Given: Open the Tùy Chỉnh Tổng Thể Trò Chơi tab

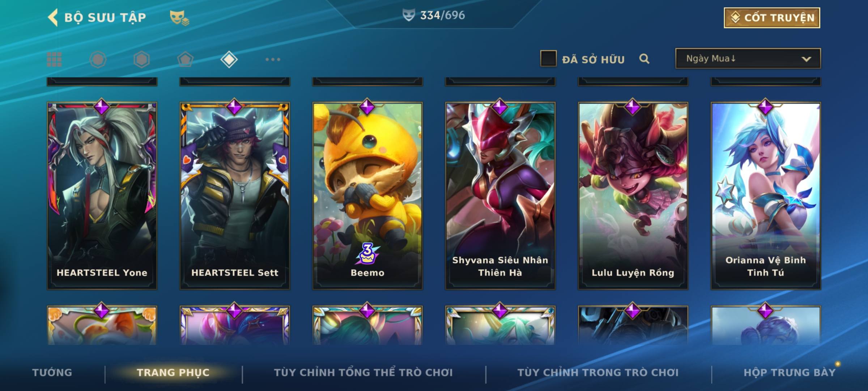Looking at the screenshot, I should coord(363,372).
